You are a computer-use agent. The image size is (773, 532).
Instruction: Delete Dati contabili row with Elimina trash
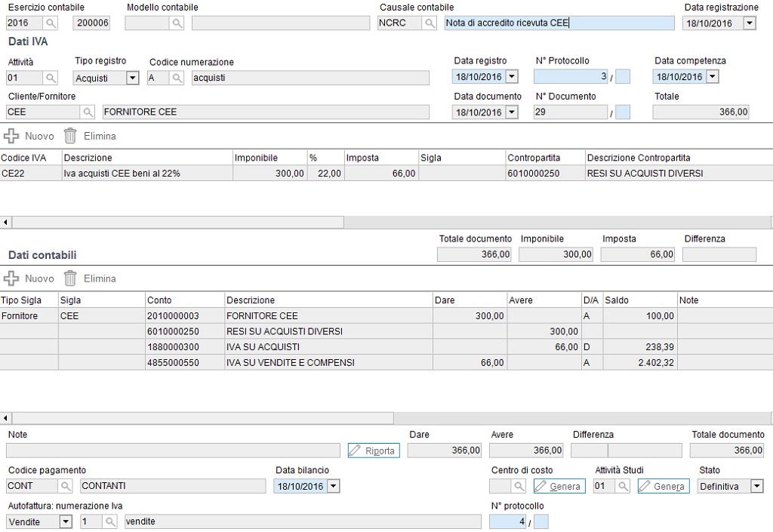tap(91, 278)
